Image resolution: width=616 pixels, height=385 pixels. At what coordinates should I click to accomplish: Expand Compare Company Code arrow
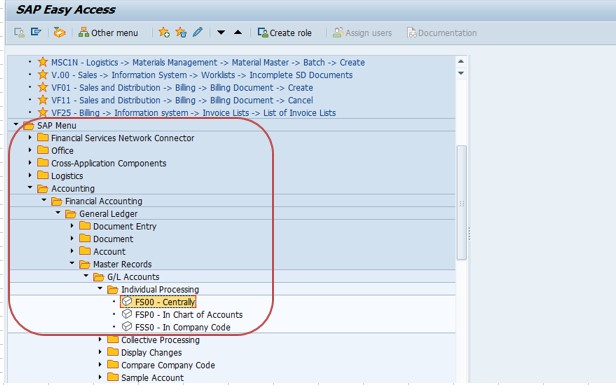coord(100,365)
